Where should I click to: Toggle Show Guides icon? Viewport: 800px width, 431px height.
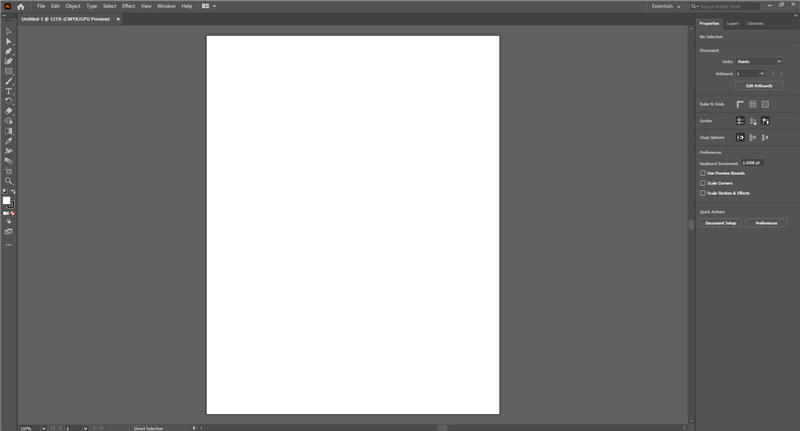click(x=740, y=121)
